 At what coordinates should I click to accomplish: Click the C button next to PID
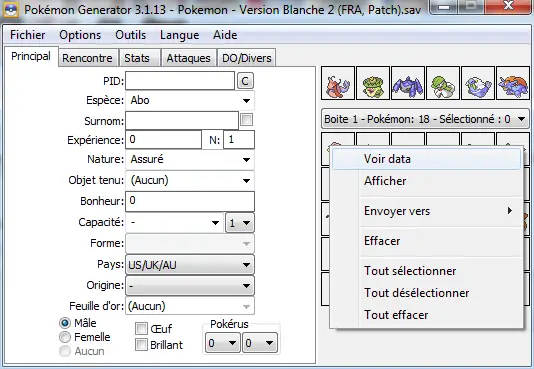pyautogui.click(x=245, y=81)
